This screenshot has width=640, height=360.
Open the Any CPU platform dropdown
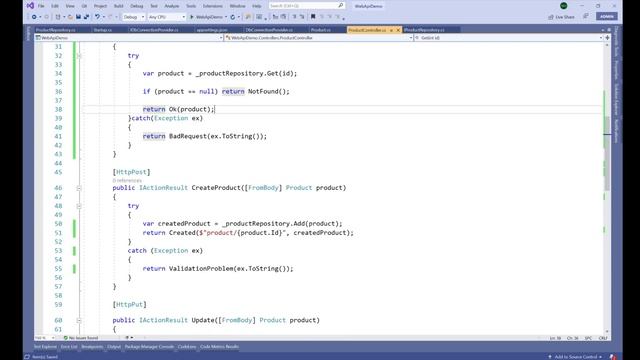click(167, 17)
